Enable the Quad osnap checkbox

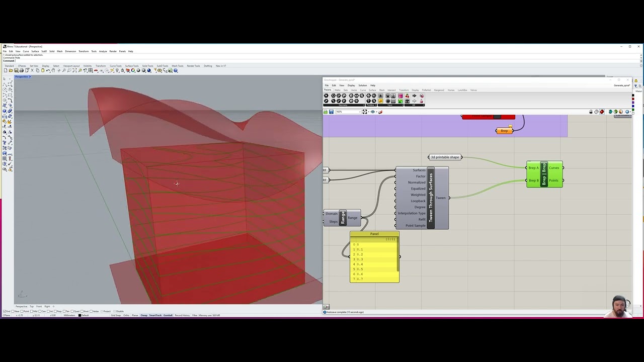click(72, 311)
